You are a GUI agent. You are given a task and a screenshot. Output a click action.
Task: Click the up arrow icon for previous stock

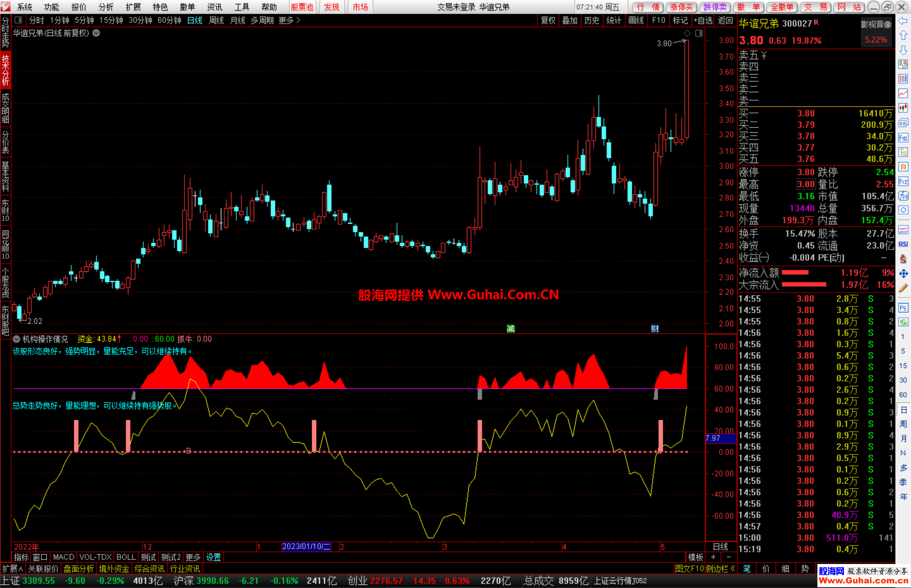click(x=903, y=35)
